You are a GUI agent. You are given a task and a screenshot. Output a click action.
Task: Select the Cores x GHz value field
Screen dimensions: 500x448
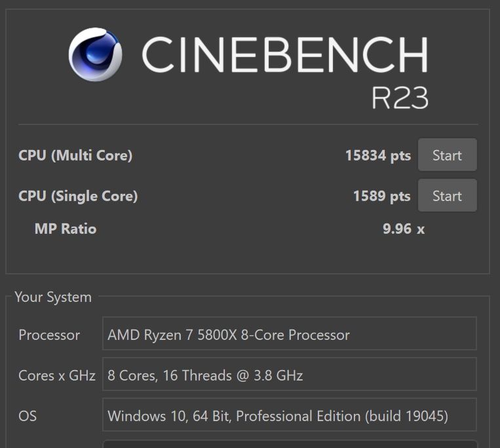[289, 375]
